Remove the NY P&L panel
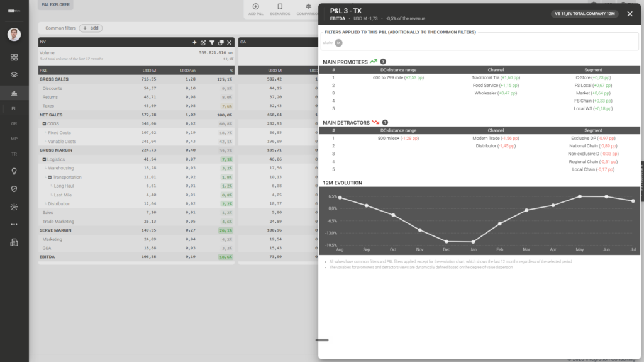Viewport: 644px width, 362px height. (229, 42)
